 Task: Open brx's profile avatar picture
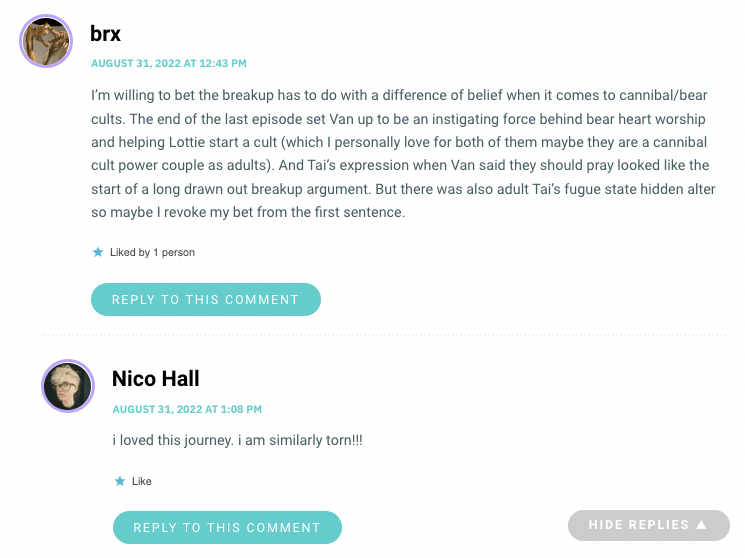46,41
